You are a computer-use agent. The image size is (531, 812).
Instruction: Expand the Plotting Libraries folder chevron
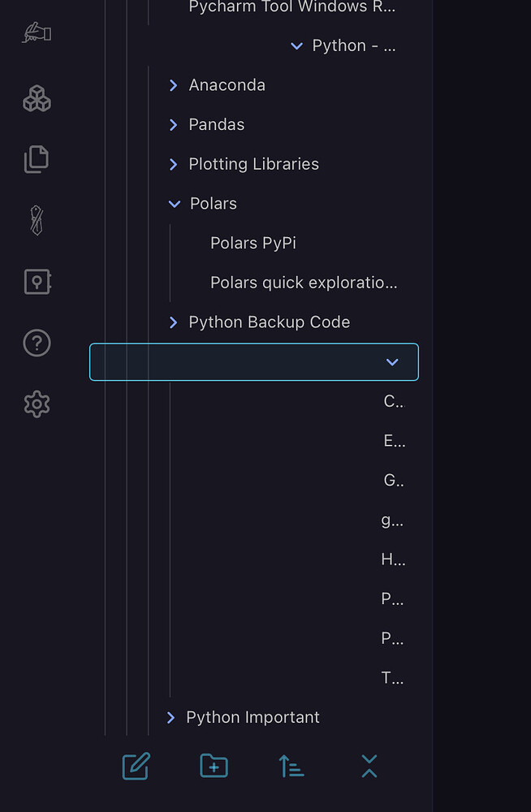click(174, 164)
